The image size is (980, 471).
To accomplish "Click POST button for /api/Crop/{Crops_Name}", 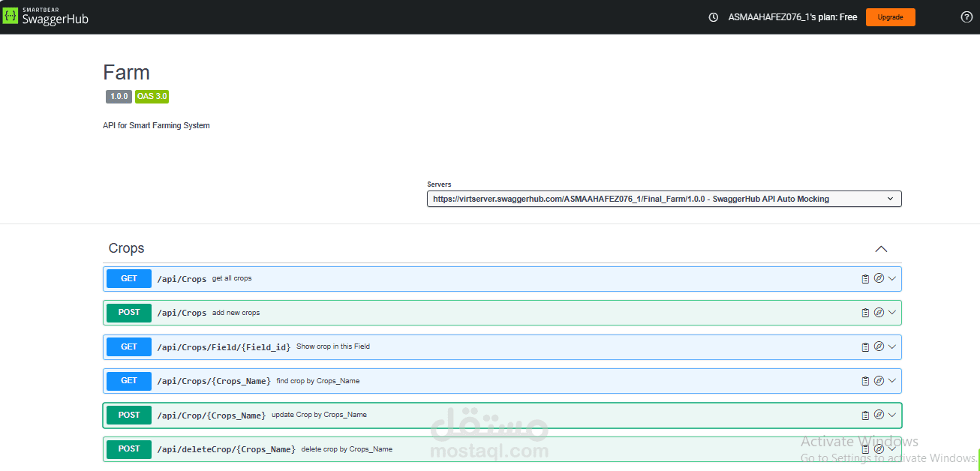I will point(129,415).
